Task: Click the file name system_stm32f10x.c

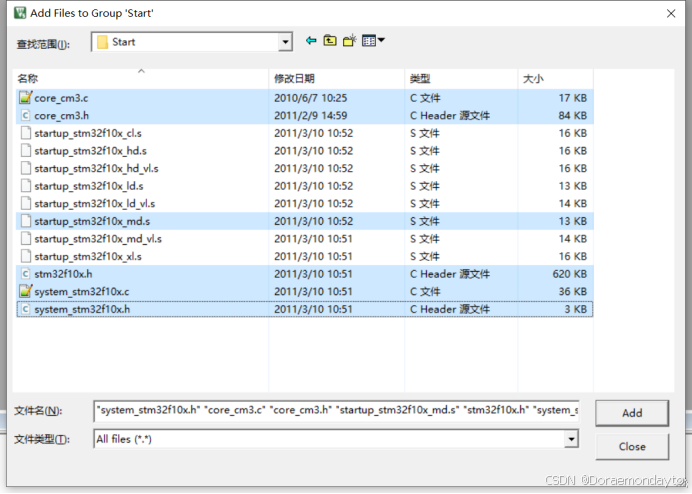Action: (x=82, y=292)
